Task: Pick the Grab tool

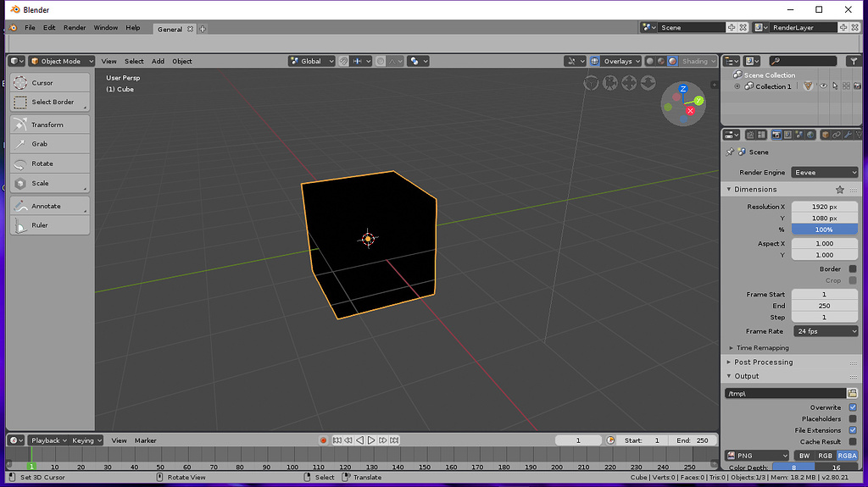Action: 50,144
